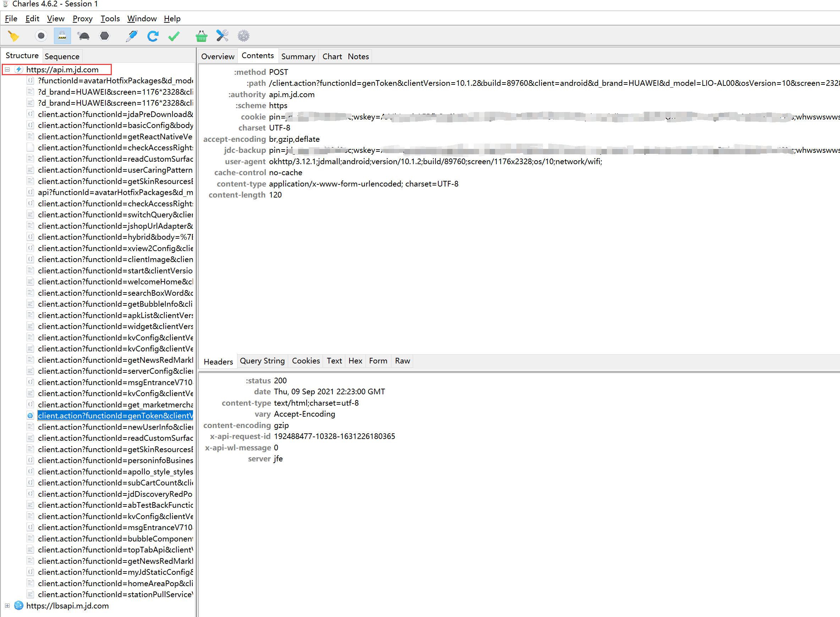Select the functionId=apkList request
The height and width of the screenshot is (617, 840).
click(115, 315)
